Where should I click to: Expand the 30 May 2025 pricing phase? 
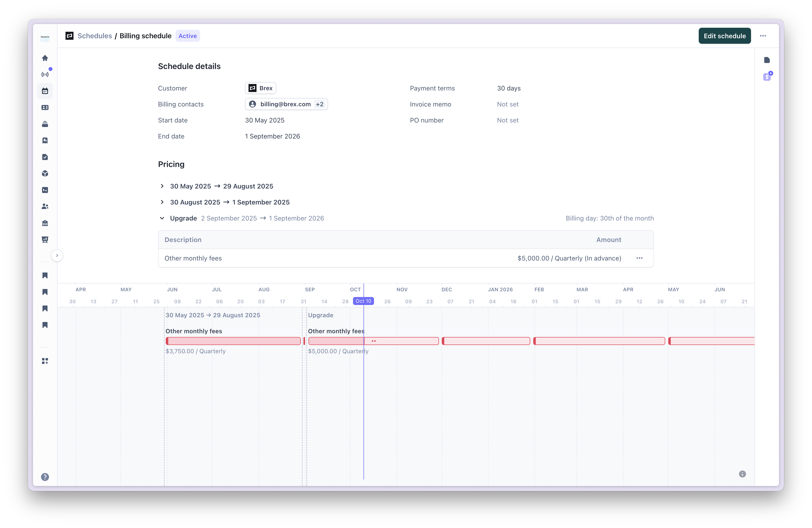click(162, 186)
